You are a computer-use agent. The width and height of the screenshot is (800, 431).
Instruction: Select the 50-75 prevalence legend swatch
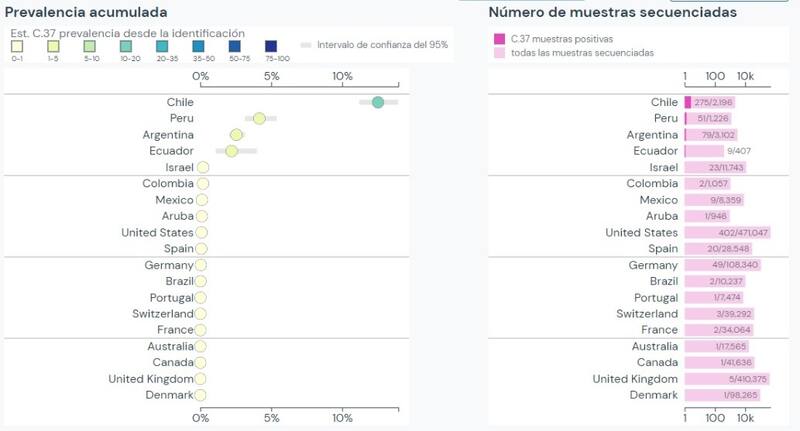click(234, 47)
